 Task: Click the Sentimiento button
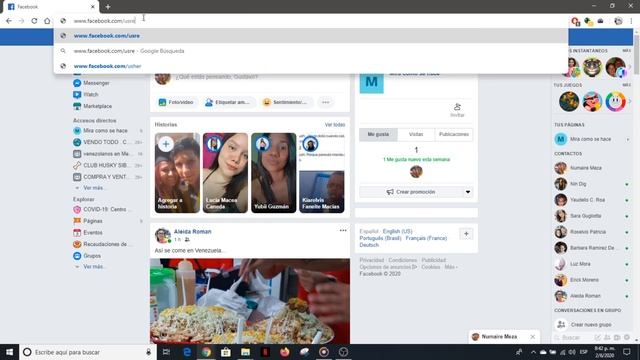point(285,102)
